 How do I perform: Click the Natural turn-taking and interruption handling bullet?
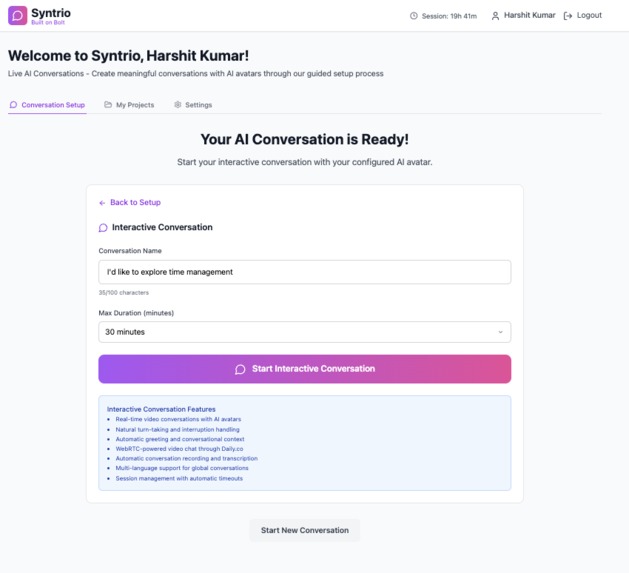coord(177,429)
